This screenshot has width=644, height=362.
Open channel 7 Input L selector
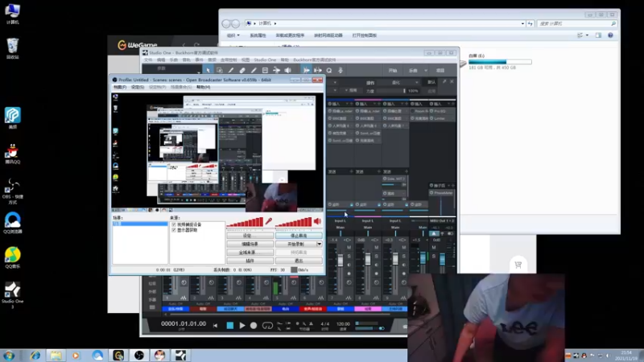pyautogui.click(x=340, y=220)
